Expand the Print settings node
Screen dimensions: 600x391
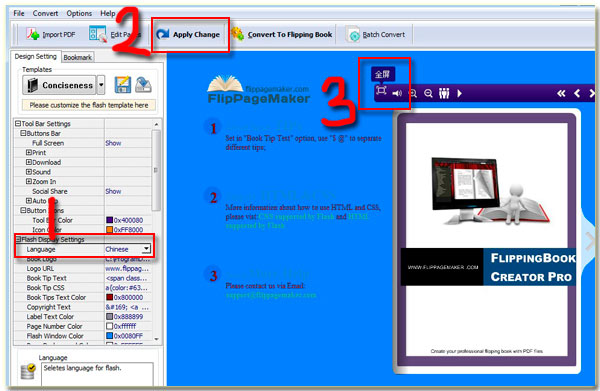pyautogui.click(x=29, y=152)
